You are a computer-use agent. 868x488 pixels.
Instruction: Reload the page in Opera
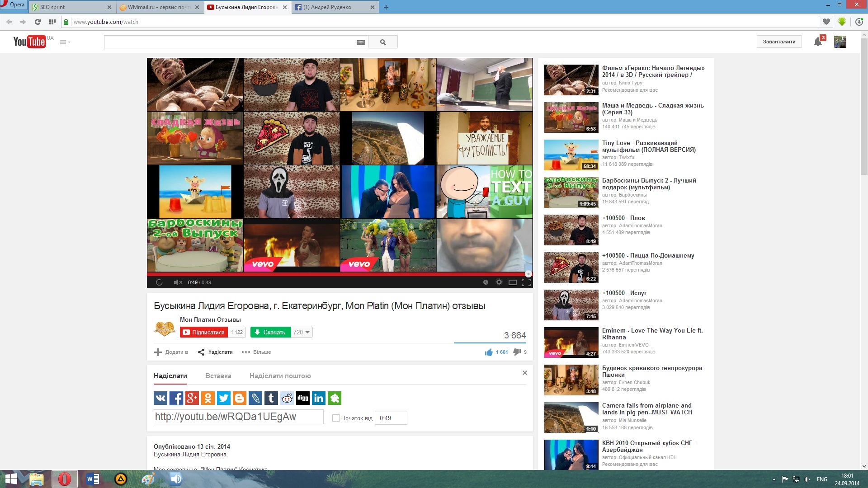[x=38, y=22]
